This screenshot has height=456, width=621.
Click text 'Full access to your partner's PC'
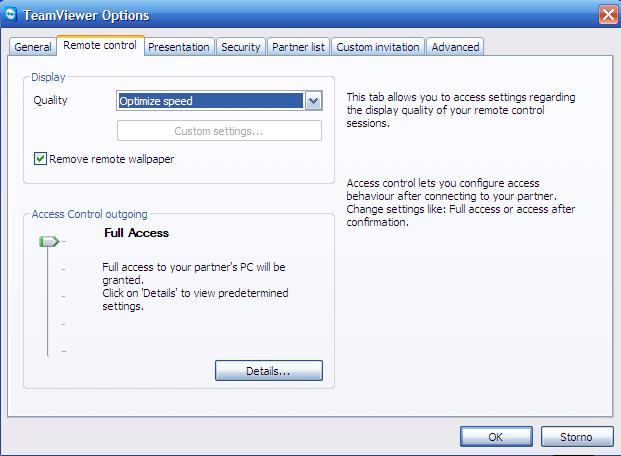177,267
